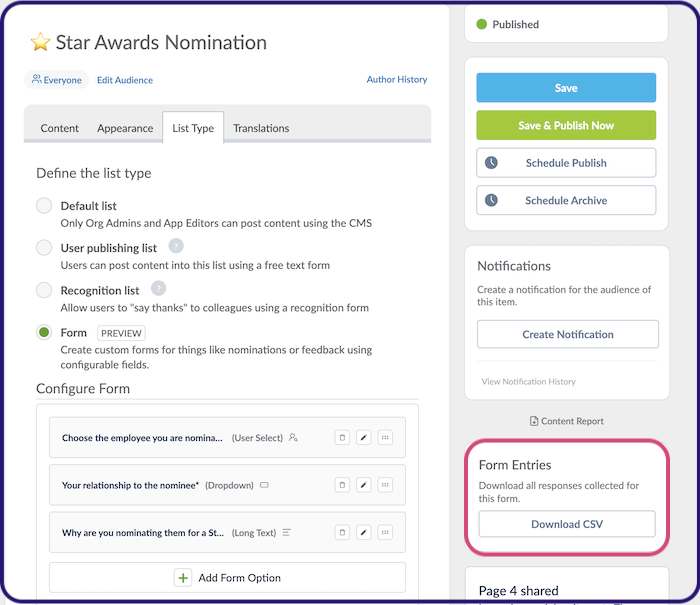The height and width of the screenshot is (605, 700).
Task: Click the 'Star Awards Nomination' title
Action: pyautogui.click(x=161, y=42)
